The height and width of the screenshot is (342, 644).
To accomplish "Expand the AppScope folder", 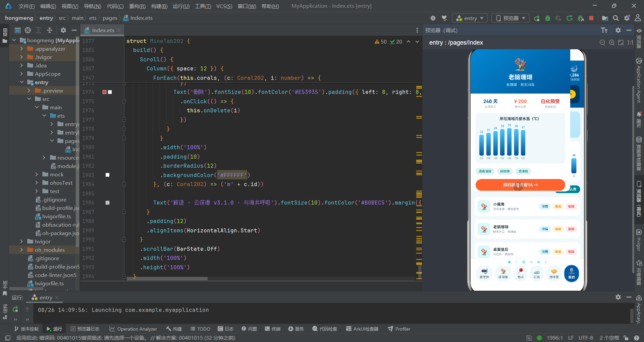I will coord(22,74).
